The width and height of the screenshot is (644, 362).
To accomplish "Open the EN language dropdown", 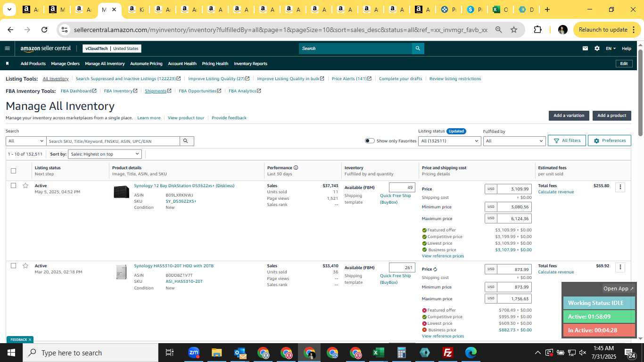I will 611,48.
